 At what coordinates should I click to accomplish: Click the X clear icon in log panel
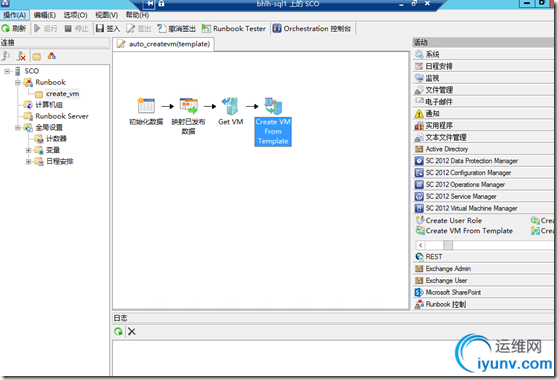[x=132, y=332]
